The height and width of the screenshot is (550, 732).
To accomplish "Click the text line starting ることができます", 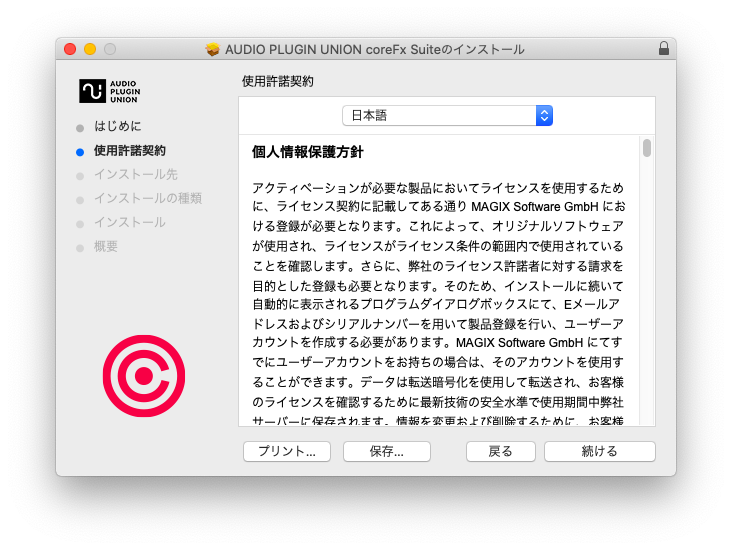I will tap(438, 382).
